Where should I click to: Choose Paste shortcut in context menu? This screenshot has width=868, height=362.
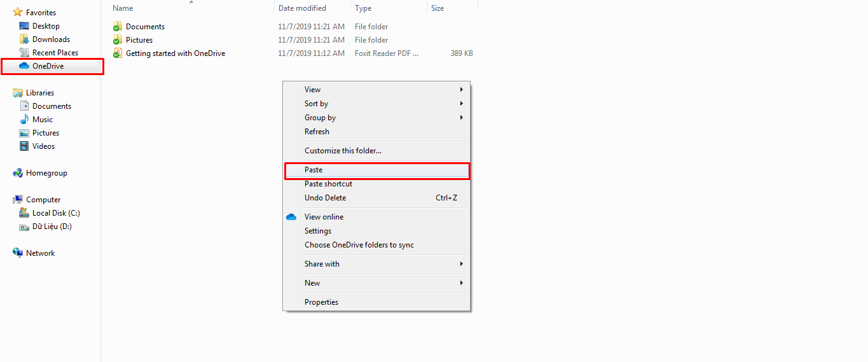(x=376, y=184)
